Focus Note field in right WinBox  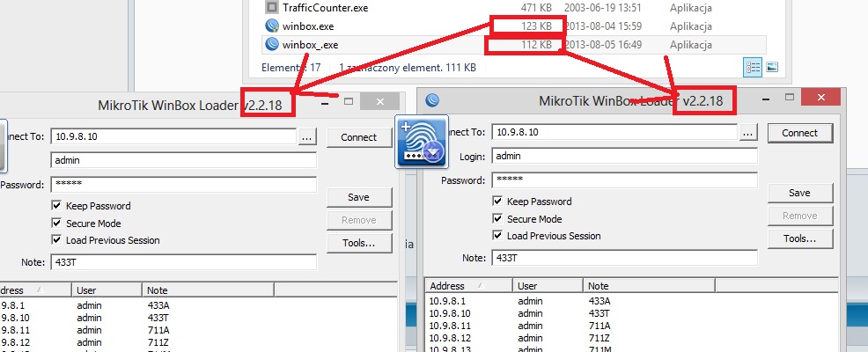tap(624, 258)
